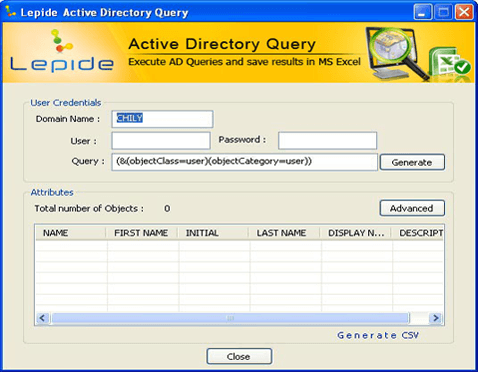This screenshot has width=478, height=372.
Task: Click into the User text field
Action: click(x=161, y=141)
